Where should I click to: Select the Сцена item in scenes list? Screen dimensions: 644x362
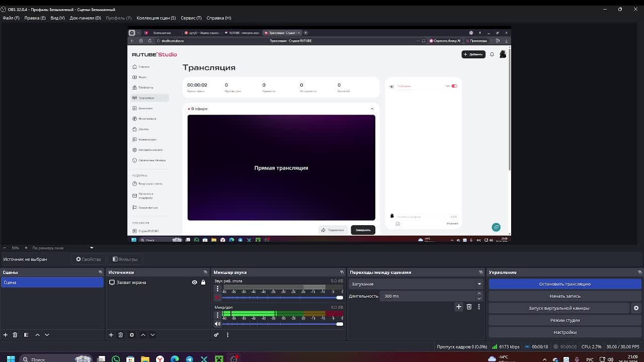(x=52, y=283)
